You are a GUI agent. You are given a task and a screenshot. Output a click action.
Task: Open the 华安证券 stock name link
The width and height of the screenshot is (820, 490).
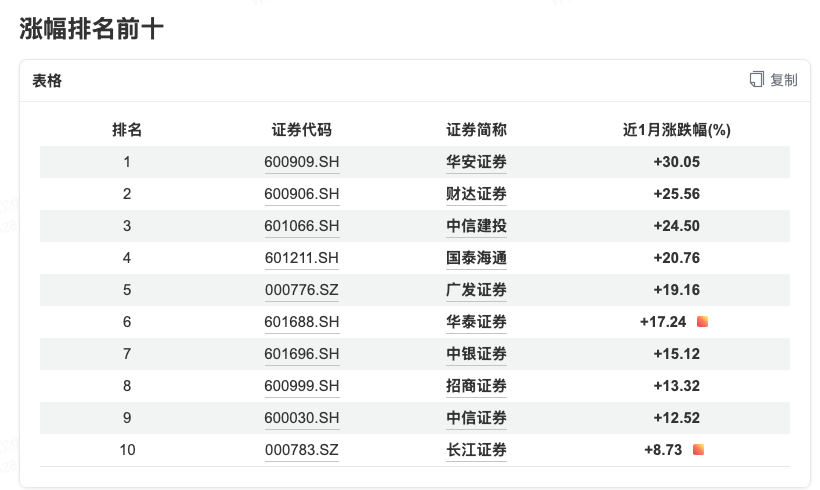click(x=476, y=162)
